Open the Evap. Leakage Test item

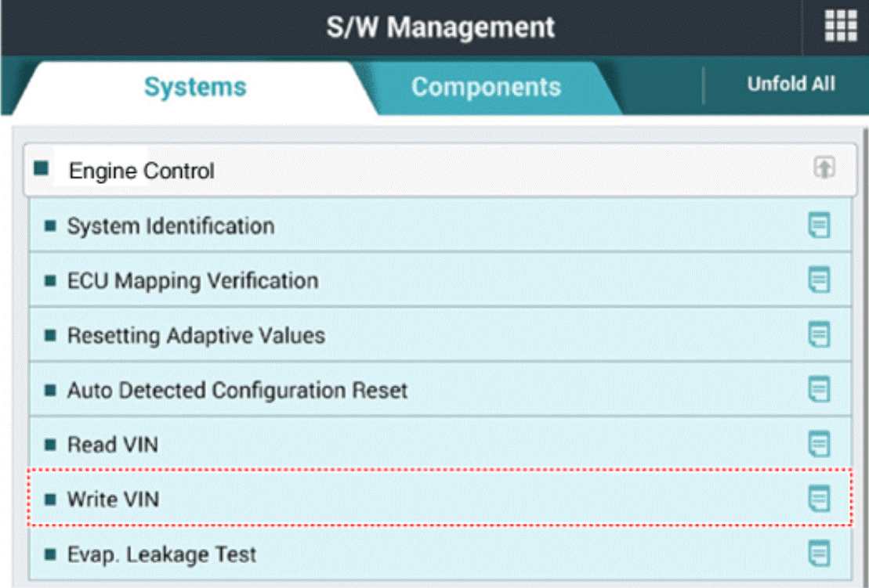coord(161,554)
